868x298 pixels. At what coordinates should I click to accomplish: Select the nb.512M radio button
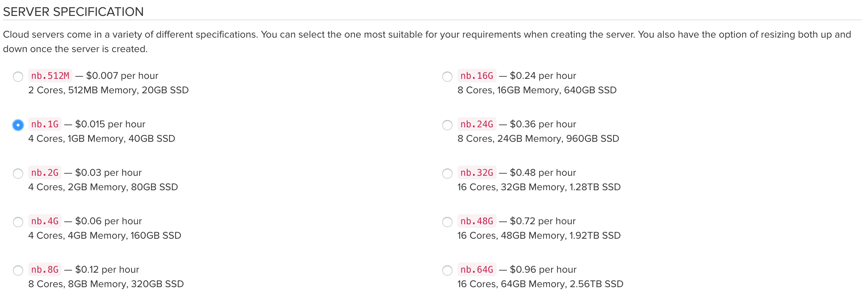coord(18,77)
